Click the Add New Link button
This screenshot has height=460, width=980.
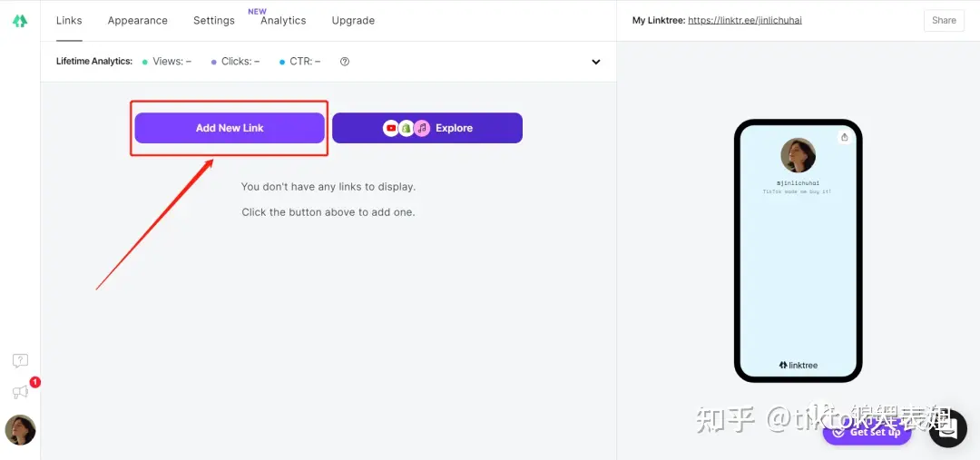[x=230, y=128]
